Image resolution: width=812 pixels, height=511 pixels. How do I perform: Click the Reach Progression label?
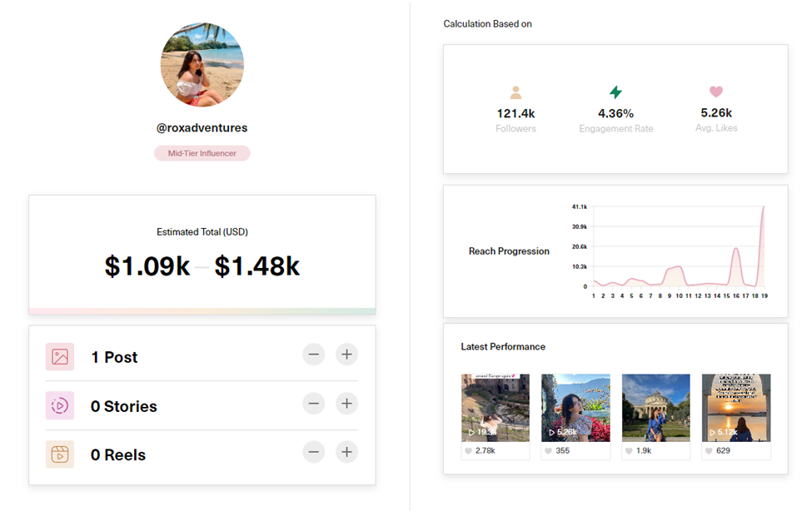(x=509, y=251)
